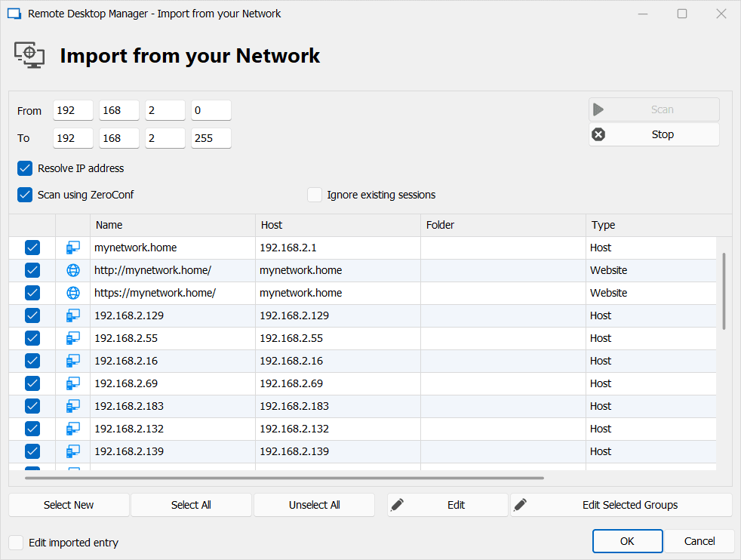Click the To first octet field 192

72,138
